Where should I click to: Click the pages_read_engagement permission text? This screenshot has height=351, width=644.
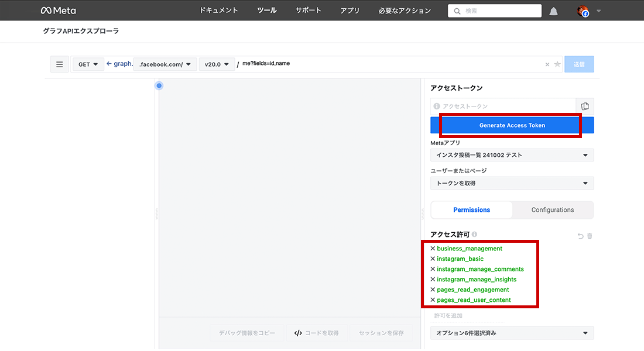coord(472,290)
